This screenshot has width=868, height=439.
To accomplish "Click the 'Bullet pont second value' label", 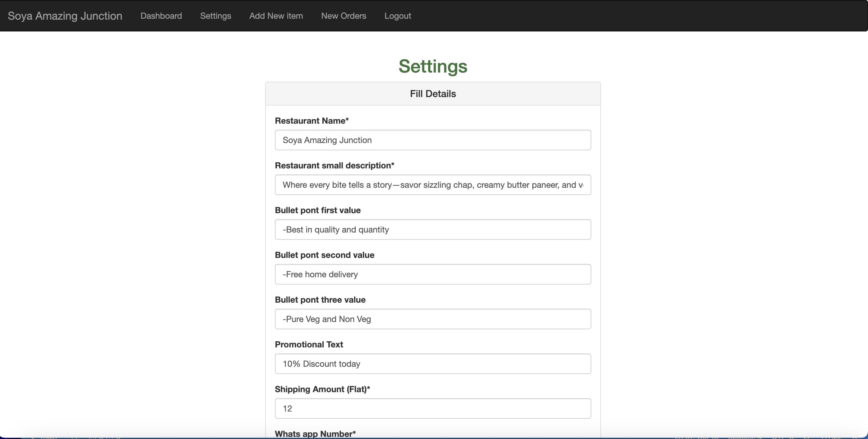I will click(324, 255).
